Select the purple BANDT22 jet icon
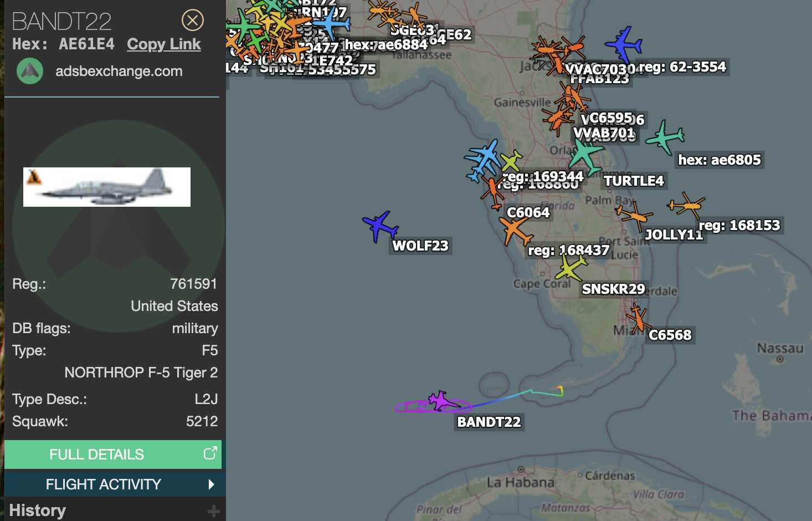The height and width of the screenshot is (521, 812). (442, 401)
